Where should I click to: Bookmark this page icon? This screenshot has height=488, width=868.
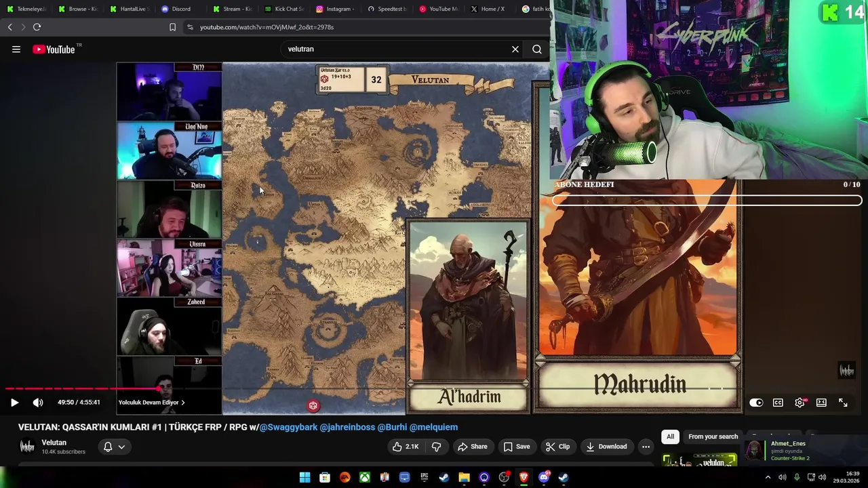pos(172,27)
